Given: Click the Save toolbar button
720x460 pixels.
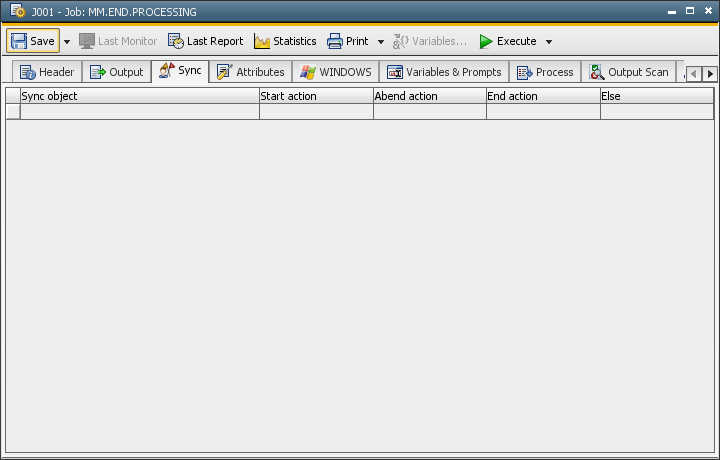Looking at the screenshot, I should coord(33,41).
